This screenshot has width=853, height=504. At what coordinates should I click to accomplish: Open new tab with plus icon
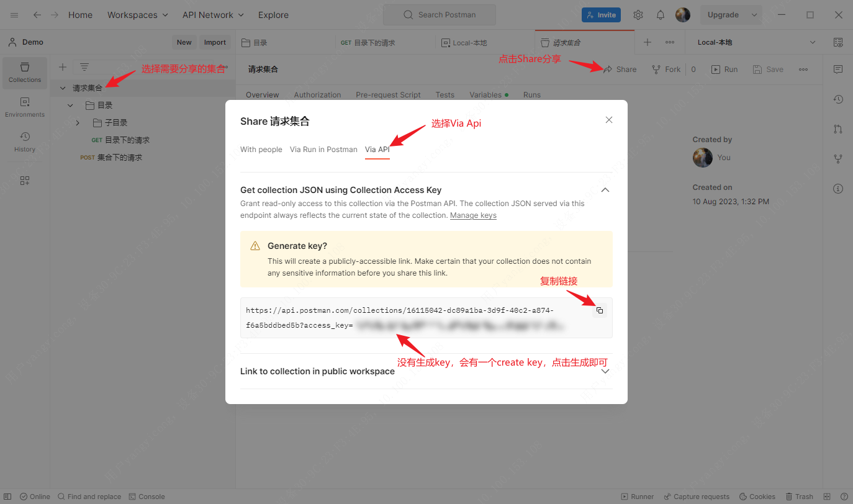648,42
